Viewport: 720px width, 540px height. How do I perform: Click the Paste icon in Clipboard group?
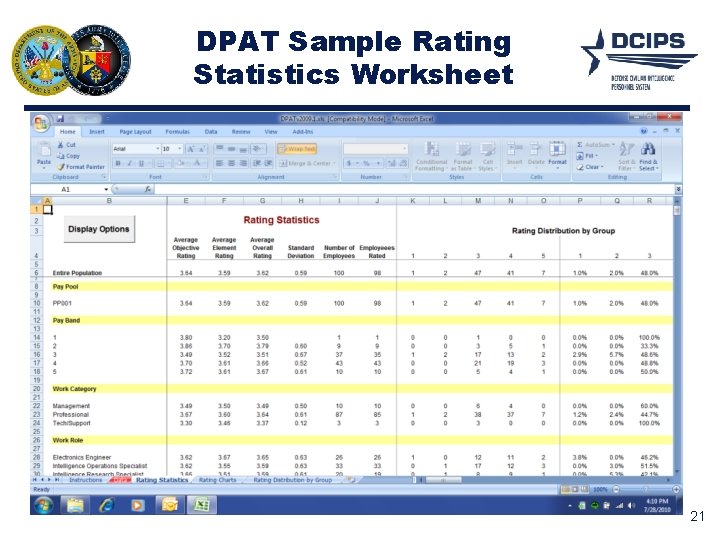coord(45,154)
